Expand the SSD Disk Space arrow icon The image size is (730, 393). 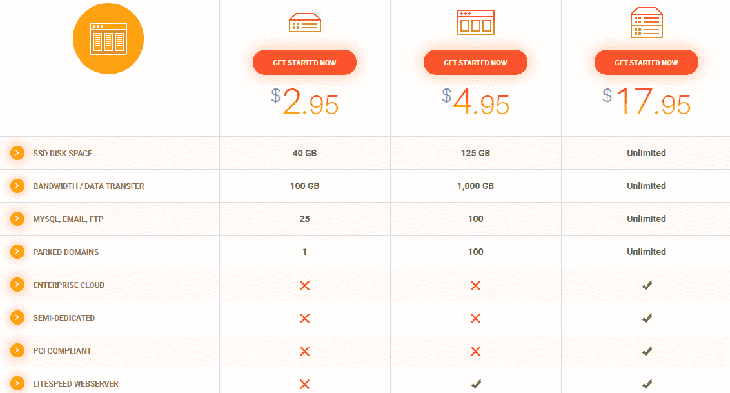tap(17, 153)
